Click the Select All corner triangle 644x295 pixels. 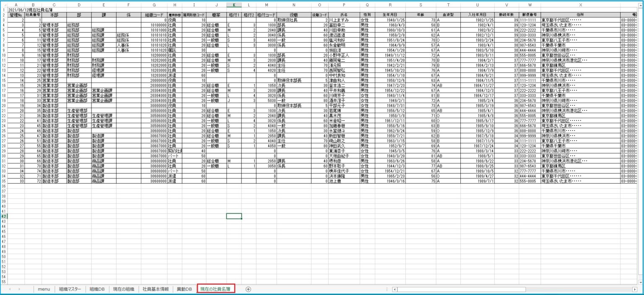4,5
